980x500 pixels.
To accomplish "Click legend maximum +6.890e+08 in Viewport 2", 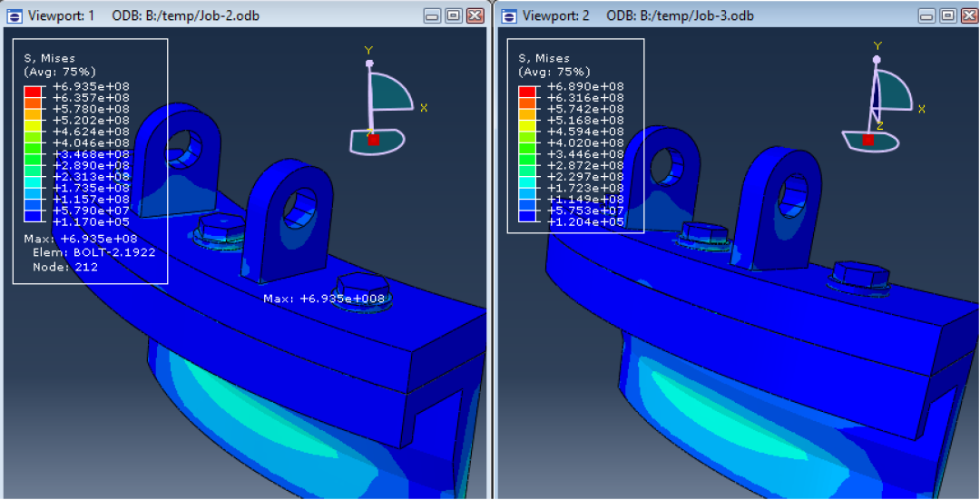I will tap(585, 86).
